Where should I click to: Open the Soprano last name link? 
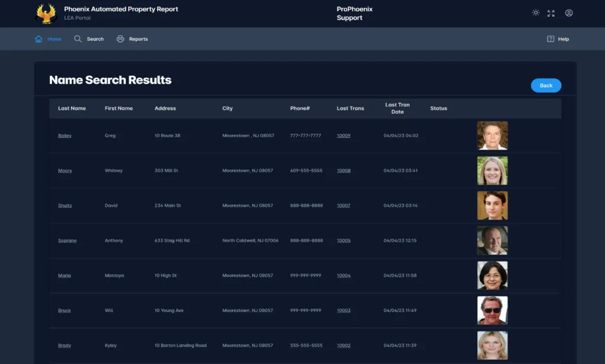coord(67,240)
